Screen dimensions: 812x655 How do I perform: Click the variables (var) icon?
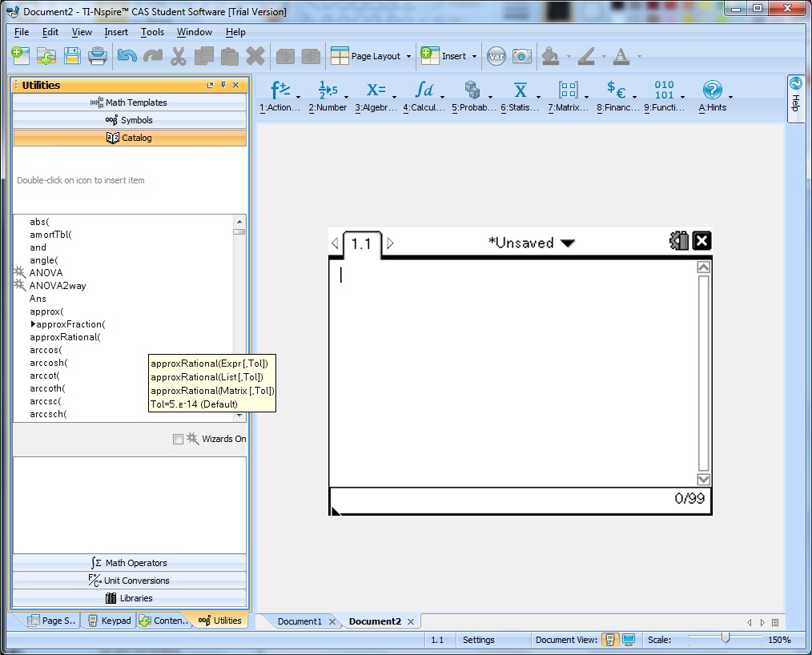(x=496, y=56)
